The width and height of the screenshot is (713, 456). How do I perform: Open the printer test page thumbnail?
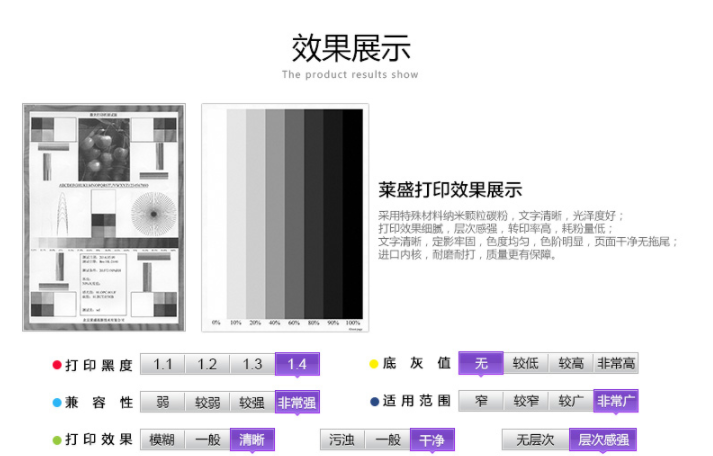(104, 217)
